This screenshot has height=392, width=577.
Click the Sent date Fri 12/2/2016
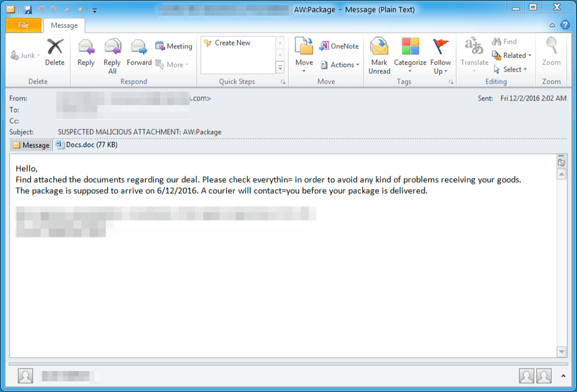pyautogui.click(x=533, y=99)
